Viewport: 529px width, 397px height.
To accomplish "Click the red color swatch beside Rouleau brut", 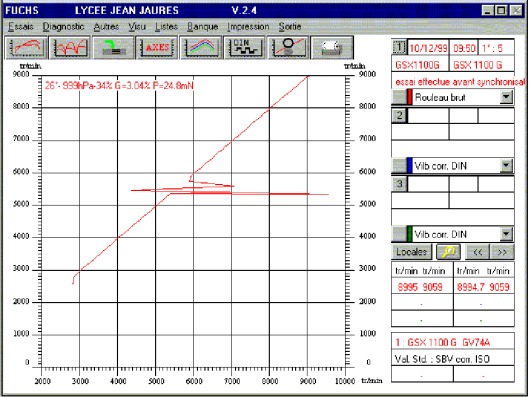I will [410, 97].
